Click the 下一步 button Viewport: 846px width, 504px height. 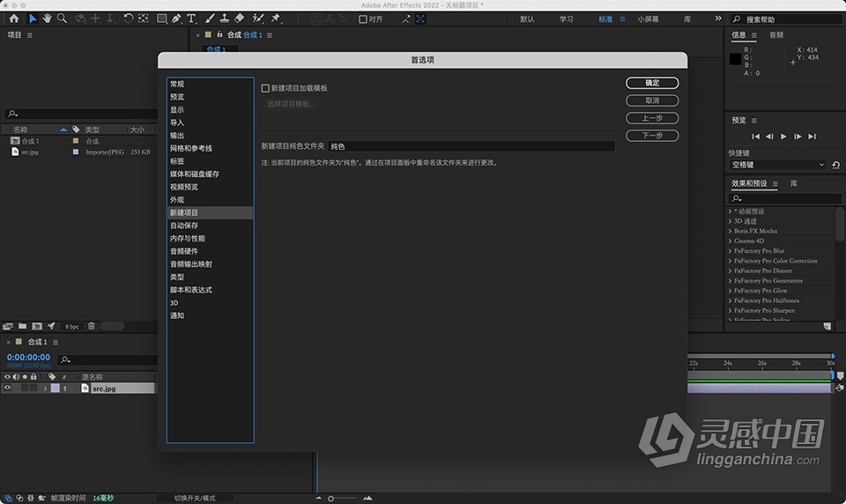click(x=652, y=136)
